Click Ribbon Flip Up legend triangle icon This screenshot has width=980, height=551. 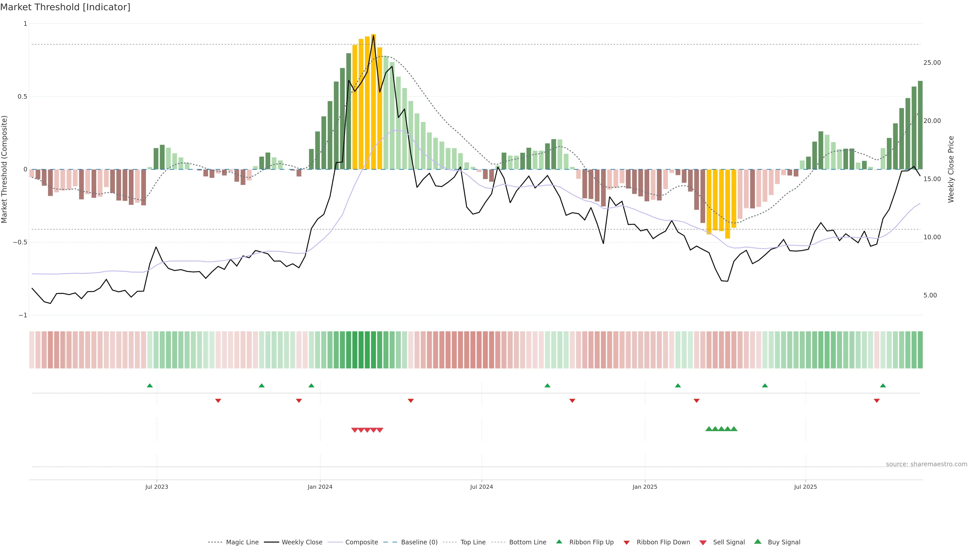[x=559, y=542]
